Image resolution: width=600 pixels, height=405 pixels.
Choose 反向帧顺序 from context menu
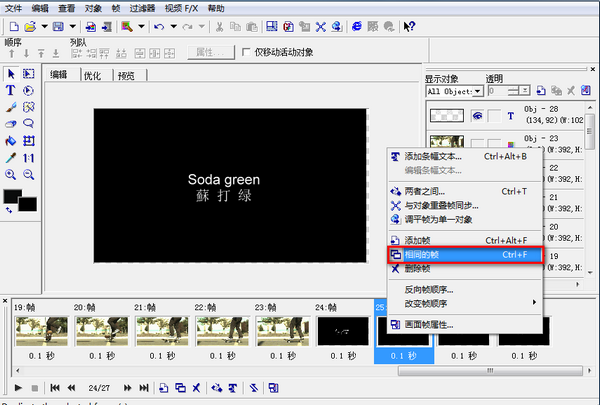tap(465, 289)
